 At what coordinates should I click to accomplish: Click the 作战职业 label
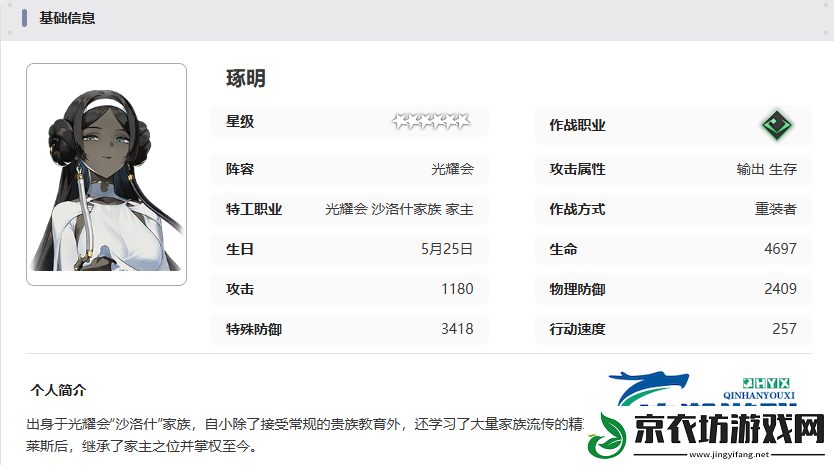577,125
